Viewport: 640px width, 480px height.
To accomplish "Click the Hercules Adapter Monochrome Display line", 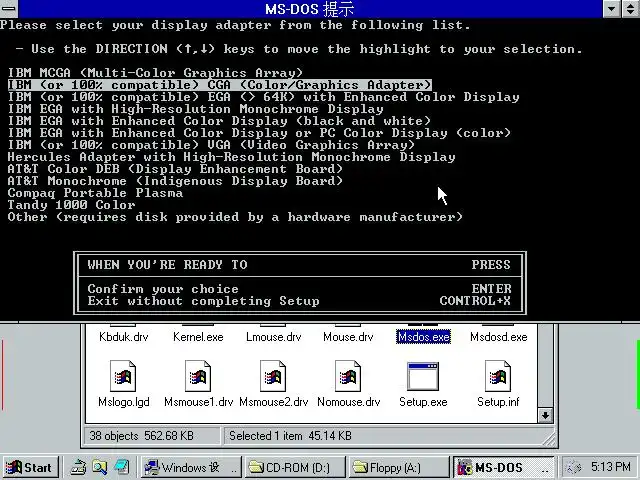I will click(231, 157).
